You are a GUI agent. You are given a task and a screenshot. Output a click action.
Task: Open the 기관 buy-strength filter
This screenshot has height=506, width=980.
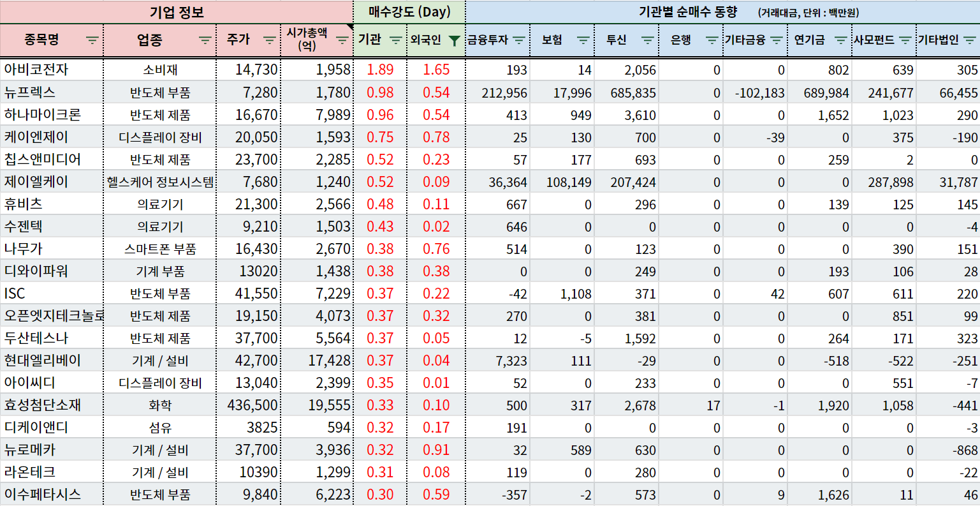(x=395, y=40)
